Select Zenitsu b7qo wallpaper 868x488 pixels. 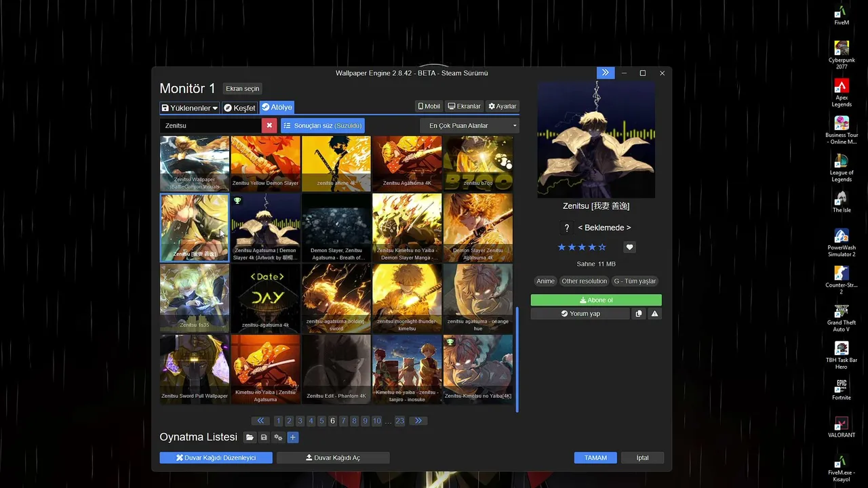click(x=478, y=163)
